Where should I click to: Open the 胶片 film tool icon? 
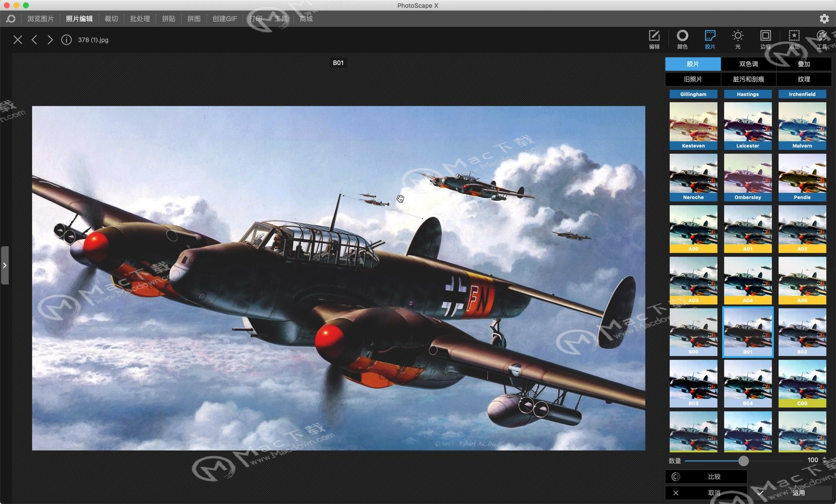click(710, 39)
